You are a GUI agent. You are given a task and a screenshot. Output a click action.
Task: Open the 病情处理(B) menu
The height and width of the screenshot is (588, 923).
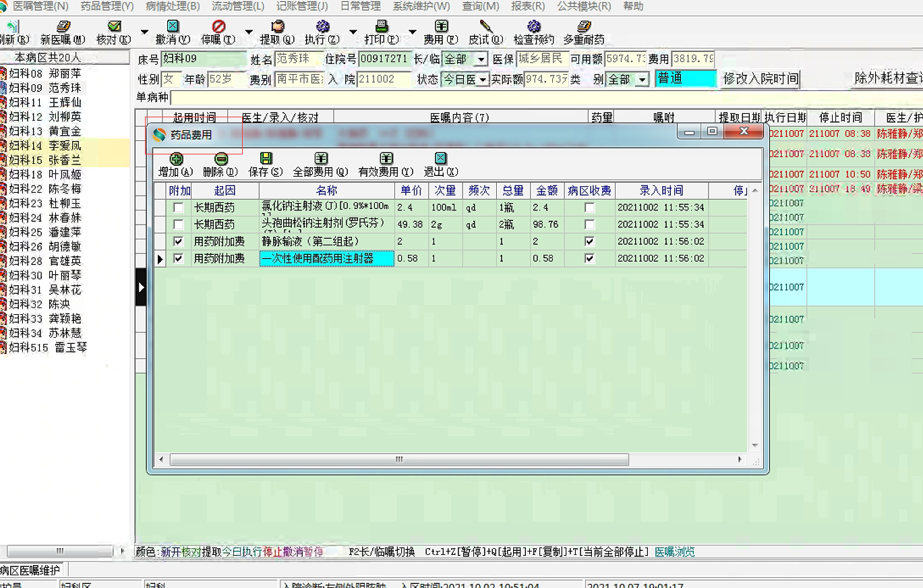[x=173, y=6]
